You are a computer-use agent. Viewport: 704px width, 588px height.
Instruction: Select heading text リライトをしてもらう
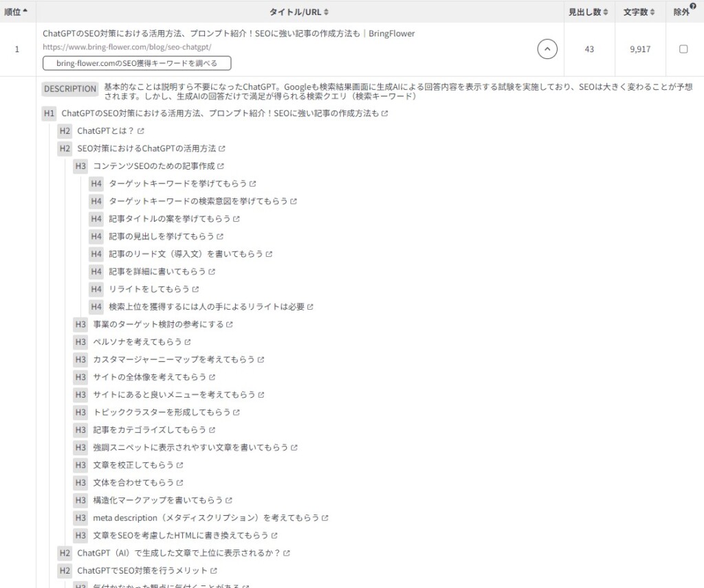[x=149, y=289]
